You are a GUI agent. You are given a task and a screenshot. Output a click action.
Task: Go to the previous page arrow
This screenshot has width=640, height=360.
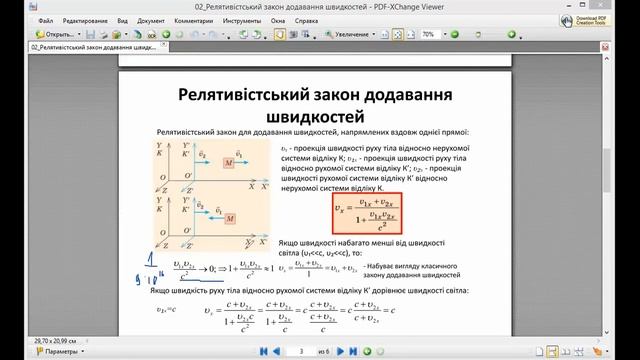(277, 351)
